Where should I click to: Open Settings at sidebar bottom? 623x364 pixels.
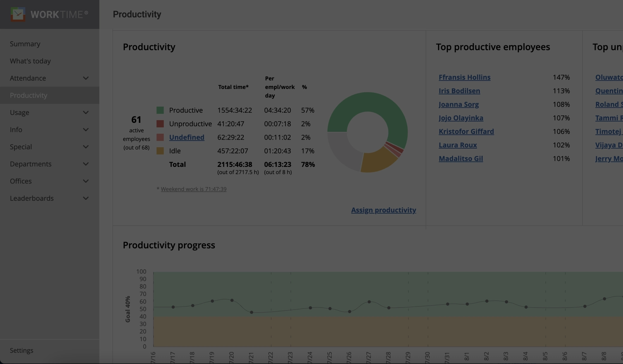pos(22,350)
